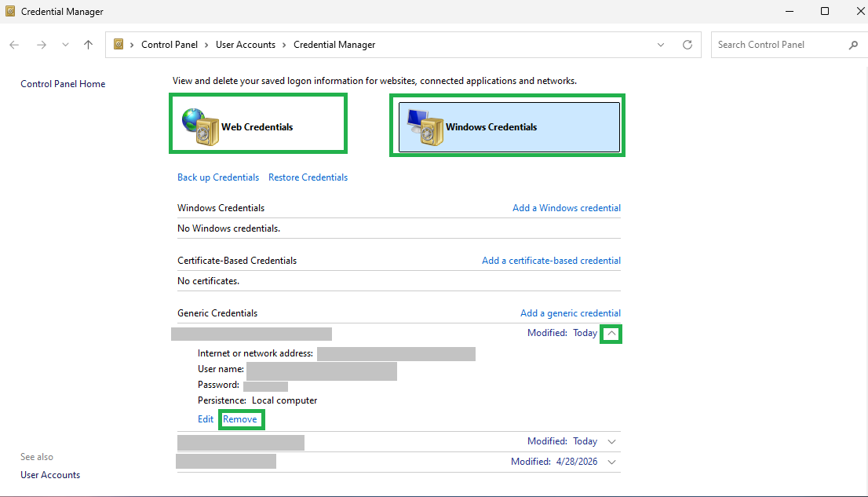Viewport: 868px width, 497px height.
Task: Click the 'Generic Credentials' section heading
Action: [217, 313]
